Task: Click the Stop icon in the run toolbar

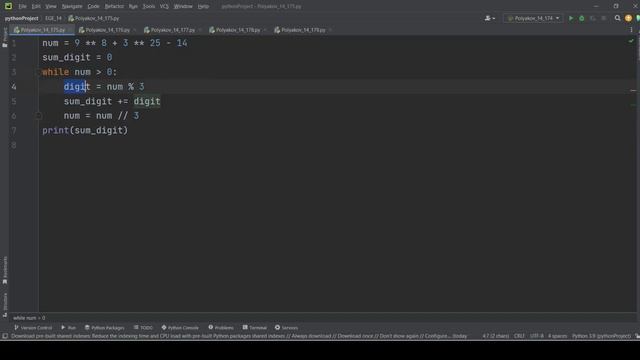Action: (x=604, y=18)
